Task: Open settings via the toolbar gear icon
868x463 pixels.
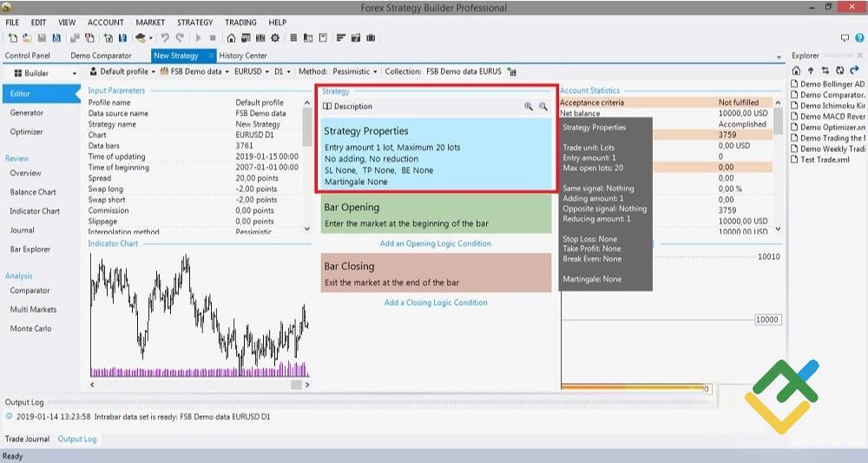Action: point(275,38)
